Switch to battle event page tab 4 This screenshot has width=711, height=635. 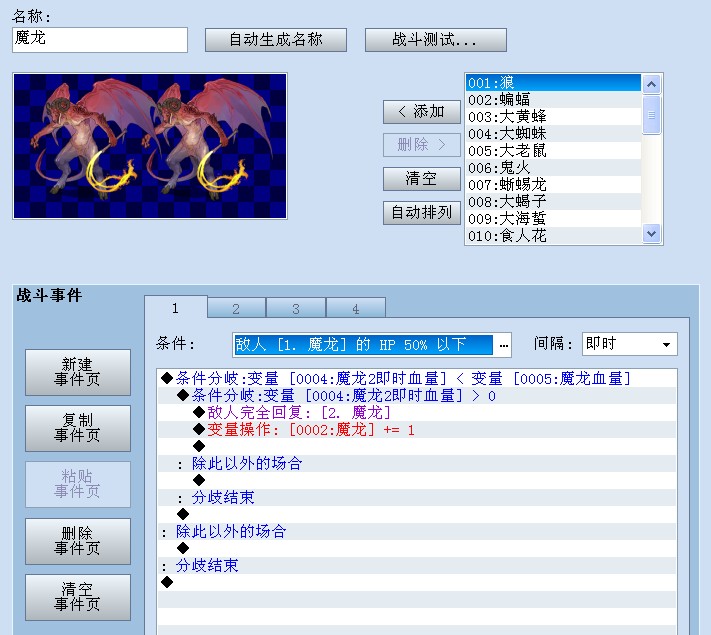pyautogui.click(x=356, y=309)
